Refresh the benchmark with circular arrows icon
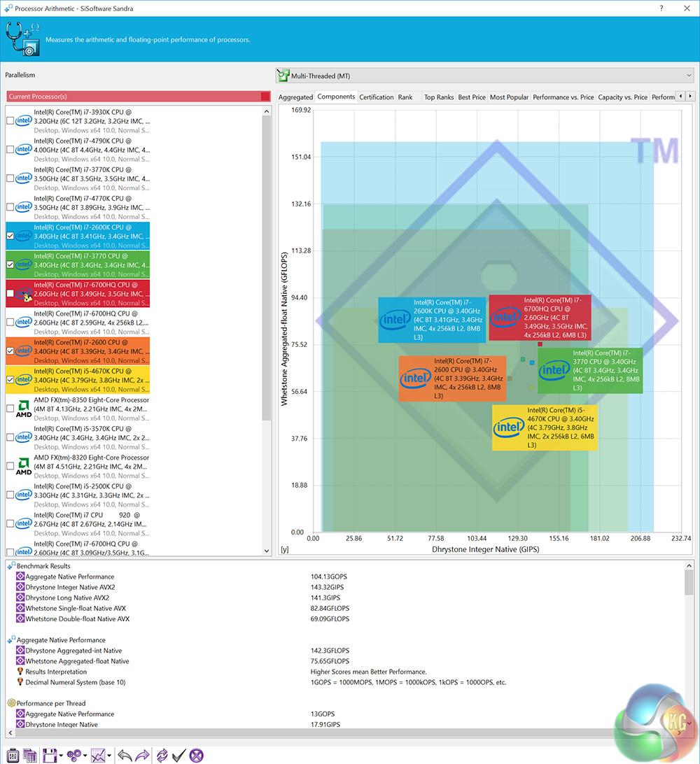This screenshot has height=764, width=700. coord(162,756)
